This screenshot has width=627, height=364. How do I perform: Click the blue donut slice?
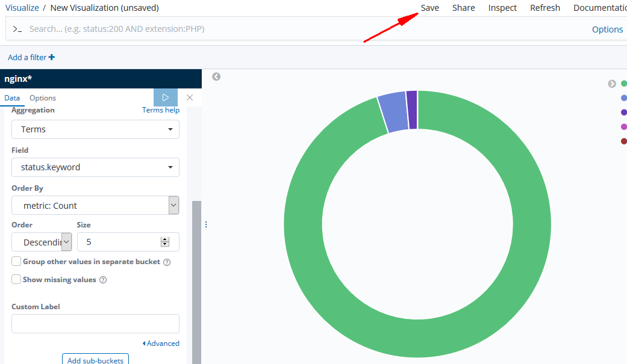click(x=393, y=113)
